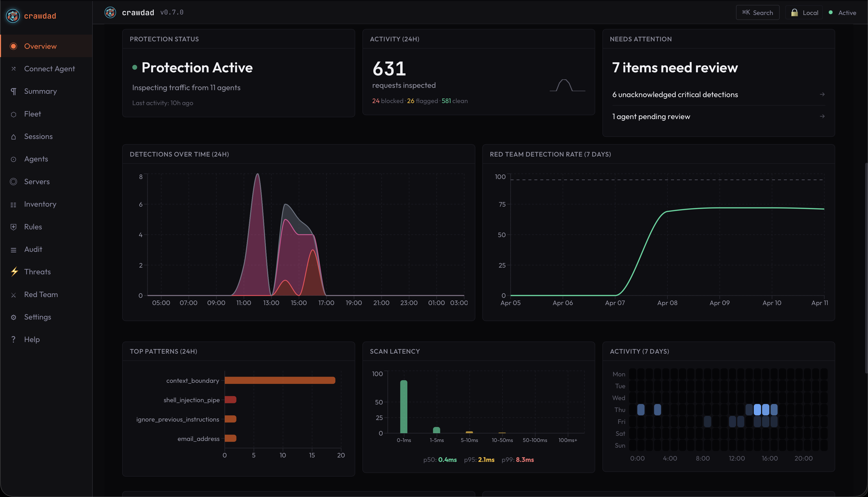Navigate to Fleet
This screenshot has width=868, height=497.
point(46,114)
